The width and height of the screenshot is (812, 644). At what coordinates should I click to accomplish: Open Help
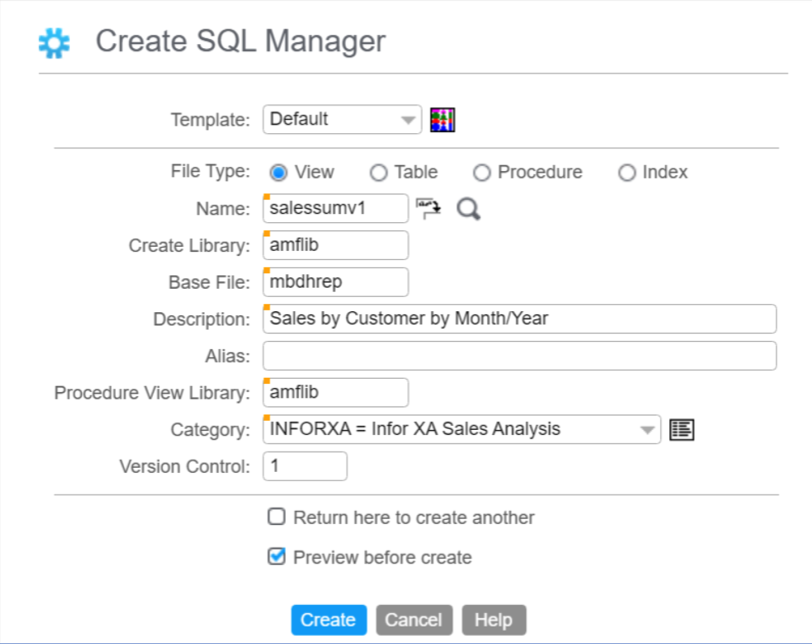pyautogui.click(x=493, y=619)
